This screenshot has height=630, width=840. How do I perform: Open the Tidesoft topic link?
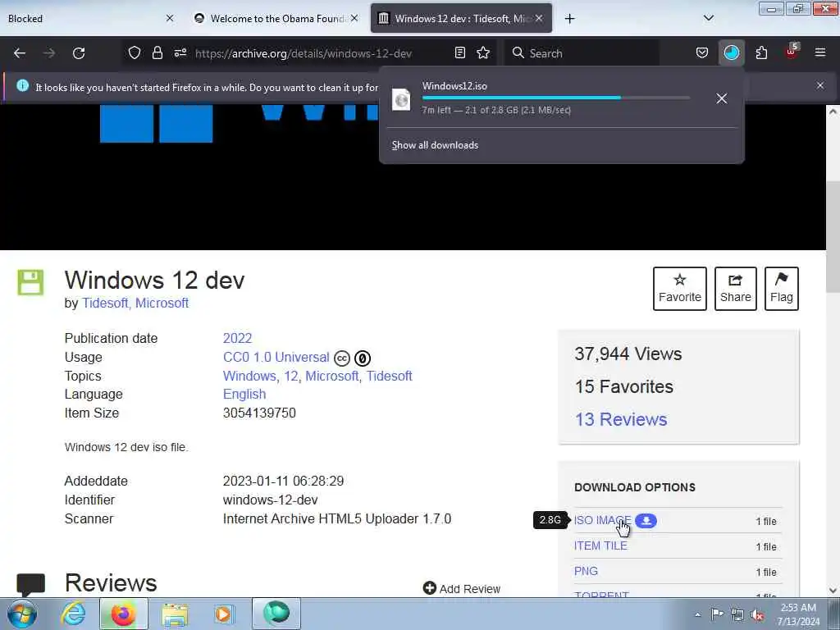[390, 376]
